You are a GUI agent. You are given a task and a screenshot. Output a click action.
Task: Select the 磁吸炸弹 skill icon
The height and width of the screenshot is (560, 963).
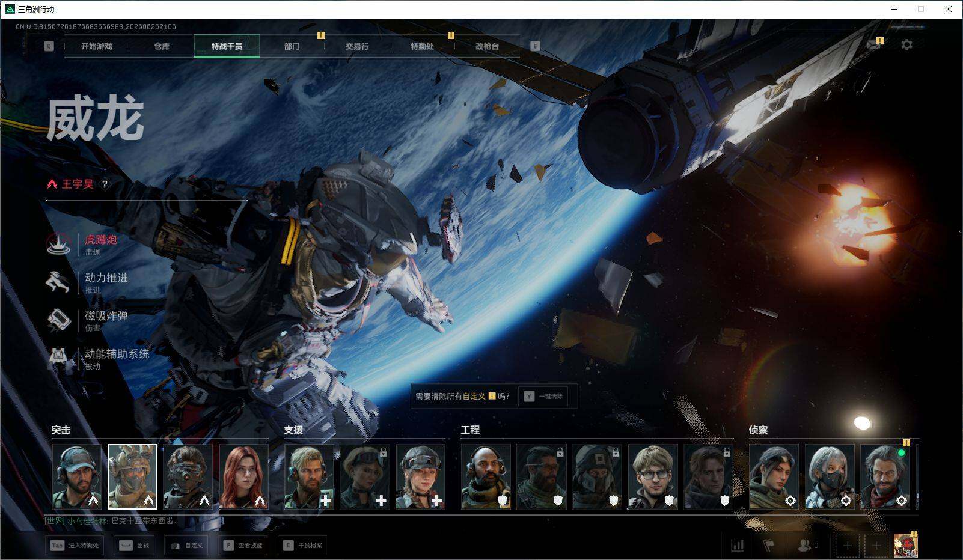click(x=58, y=320)
